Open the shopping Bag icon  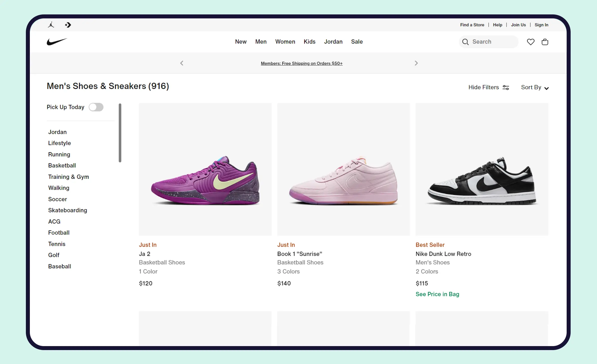click(545, 42)
